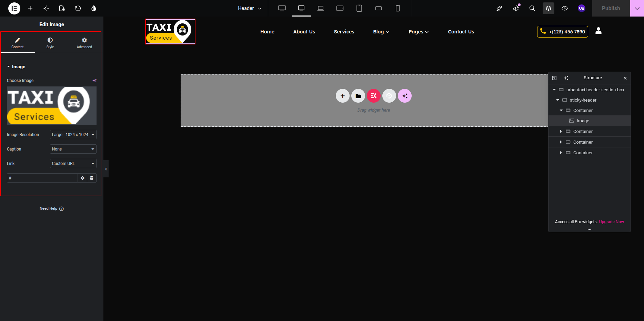
Task: Open the Elementor logo menu
Action: [14, 8]
